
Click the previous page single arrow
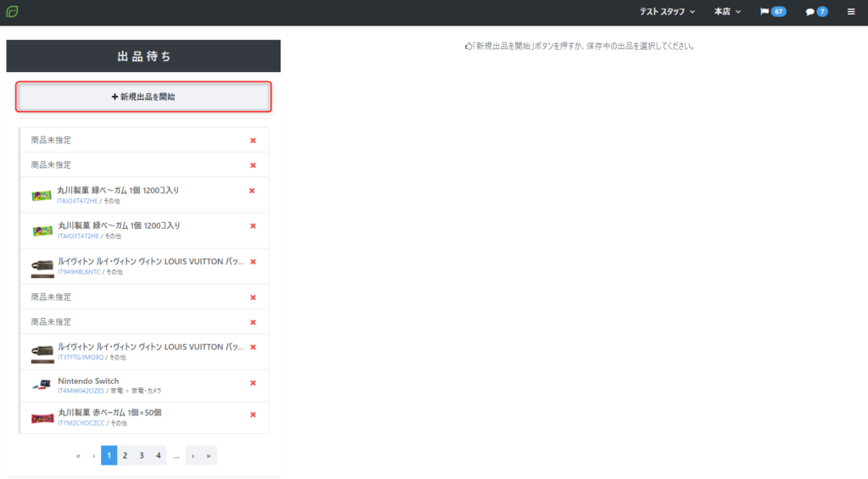click(93, 456)
